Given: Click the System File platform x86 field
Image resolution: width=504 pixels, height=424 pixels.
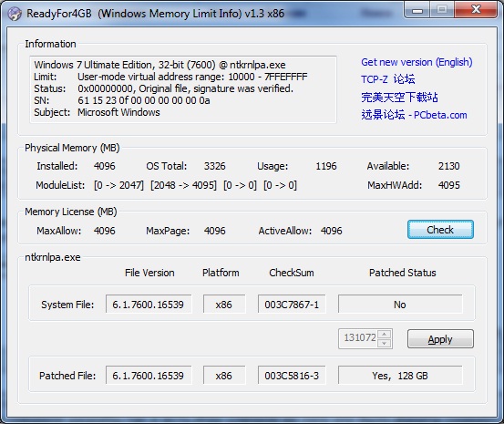Looking at the screenshot, I should tap(224, 304).
